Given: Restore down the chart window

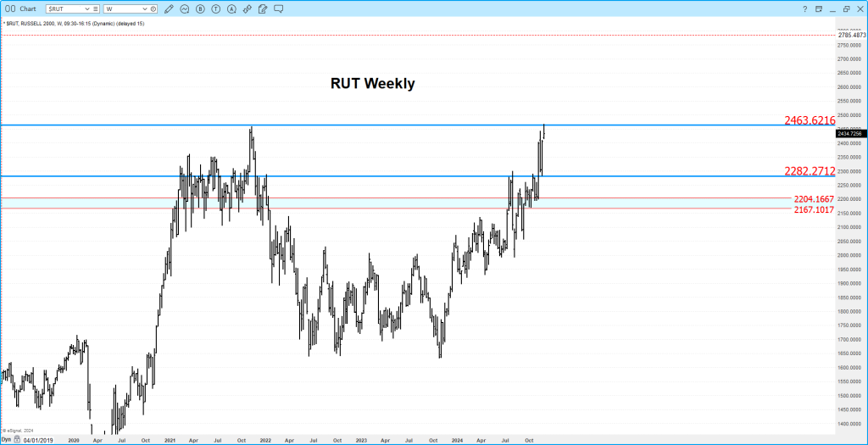Looking at the screenshot, I should (847, 8).
